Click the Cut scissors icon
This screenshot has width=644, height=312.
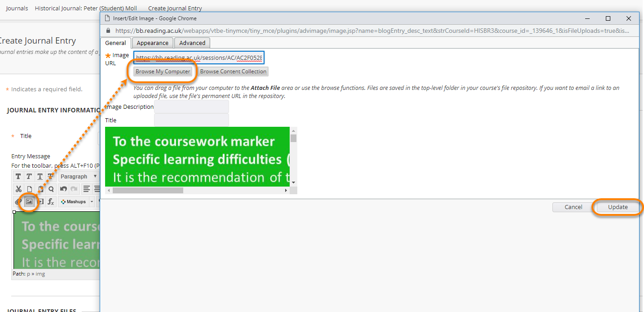[x=18, y=189]
